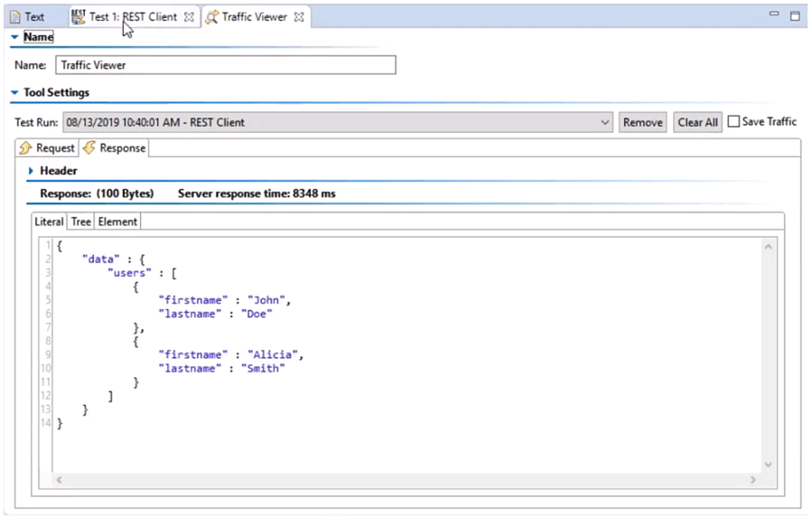The image size is (812, 518).
Task: Open the Test 1: REST Client tab
Action: 133,16
